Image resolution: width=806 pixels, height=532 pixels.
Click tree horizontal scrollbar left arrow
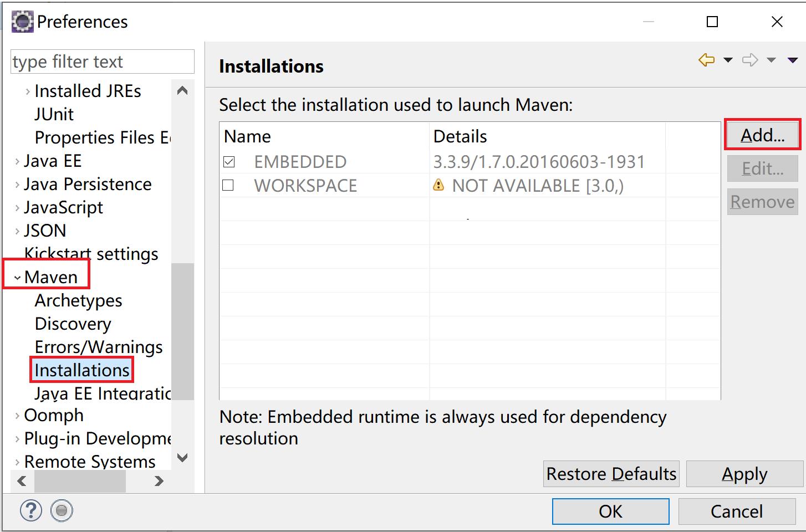tap(22, 481)
